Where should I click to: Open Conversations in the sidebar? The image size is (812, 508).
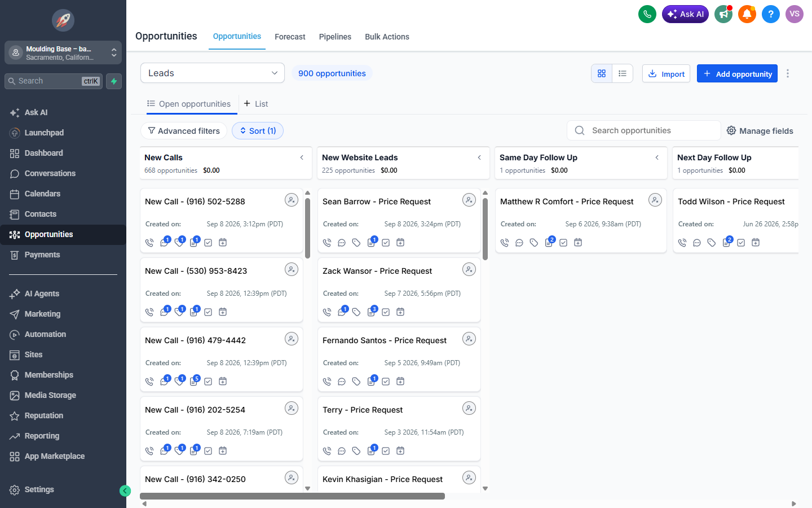pos(63,173)
